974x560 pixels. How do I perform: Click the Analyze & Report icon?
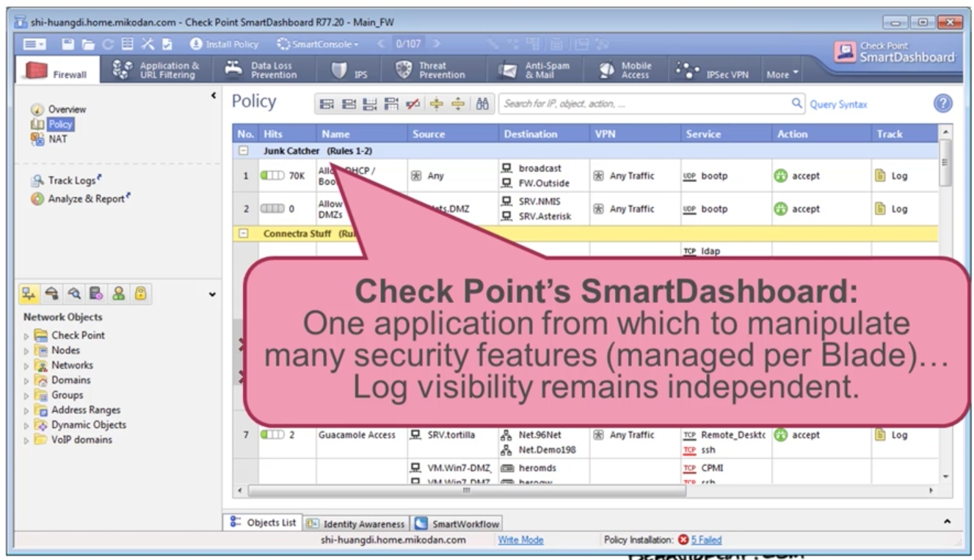pos(37,199)
